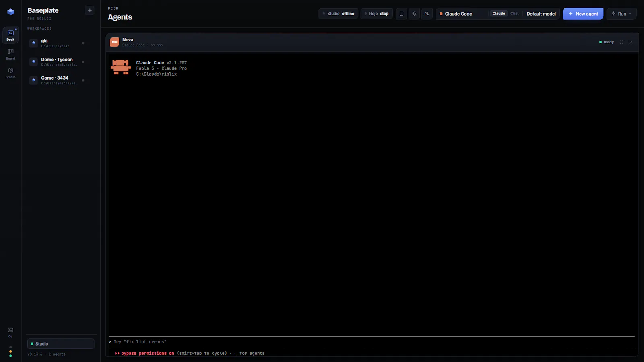
Task: Switch to the Chat mode tab
Action: tap(514, 14)
